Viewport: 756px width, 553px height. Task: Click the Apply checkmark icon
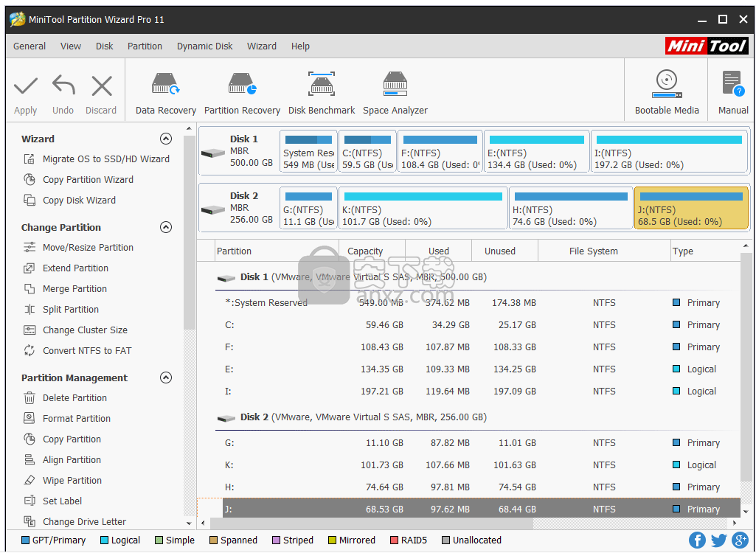(26, 86)
